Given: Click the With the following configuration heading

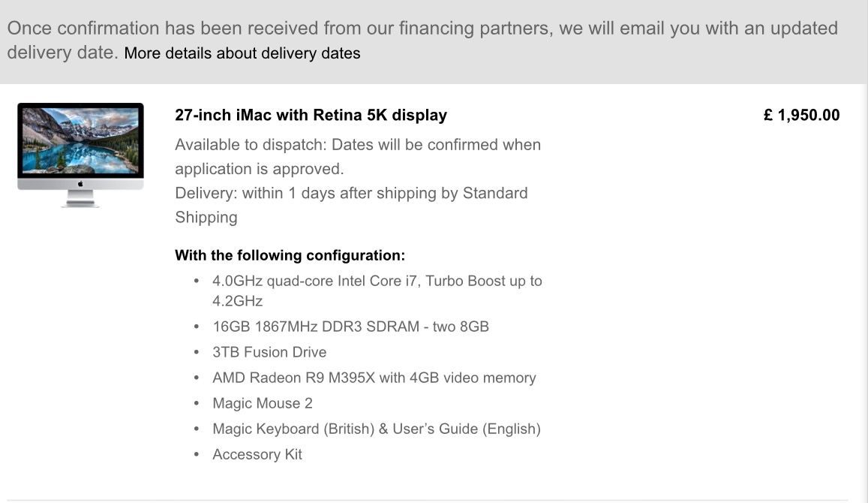Looking at the screenshot, I should [290, 255].
